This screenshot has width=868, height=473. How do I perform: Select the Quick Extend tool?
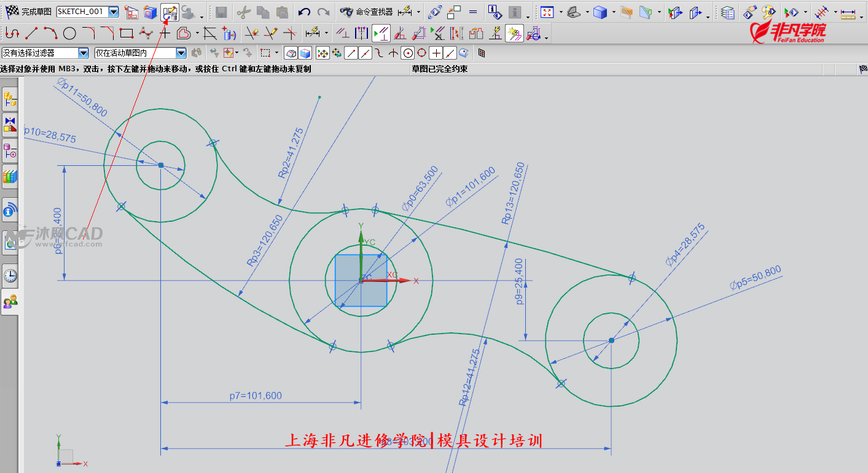271,33
